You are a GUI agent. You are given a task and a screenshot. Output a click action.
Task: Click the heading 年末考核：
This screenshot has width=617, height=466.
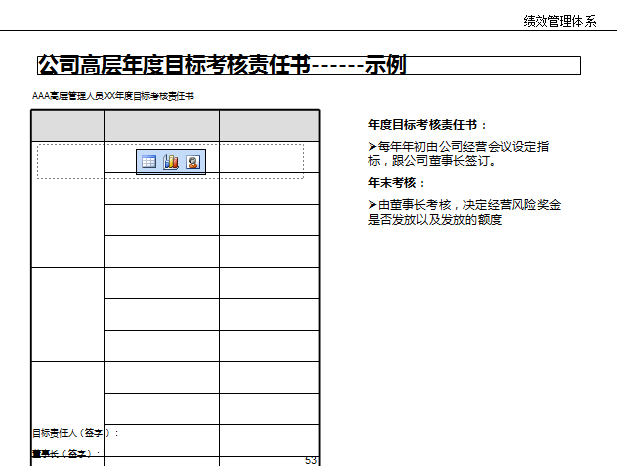pyautogui.click(x=397, y=183)
